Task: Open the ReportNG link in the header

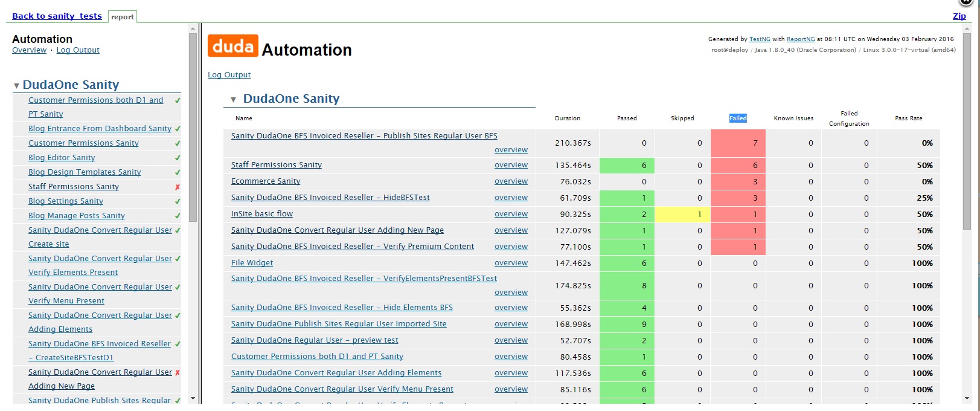Action: click(x=801, y=39)
